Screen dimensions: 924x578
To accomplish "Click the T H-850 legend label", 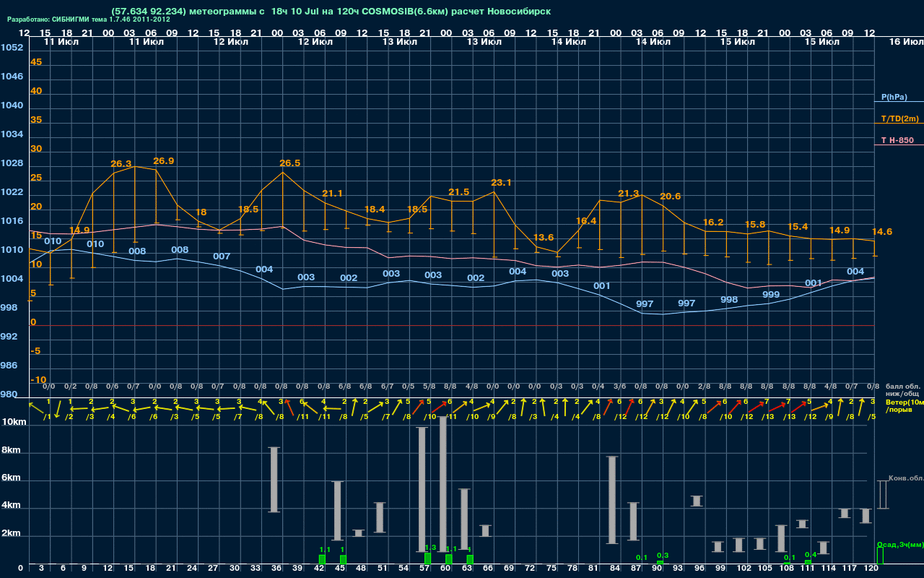I will tap(896, 140).
